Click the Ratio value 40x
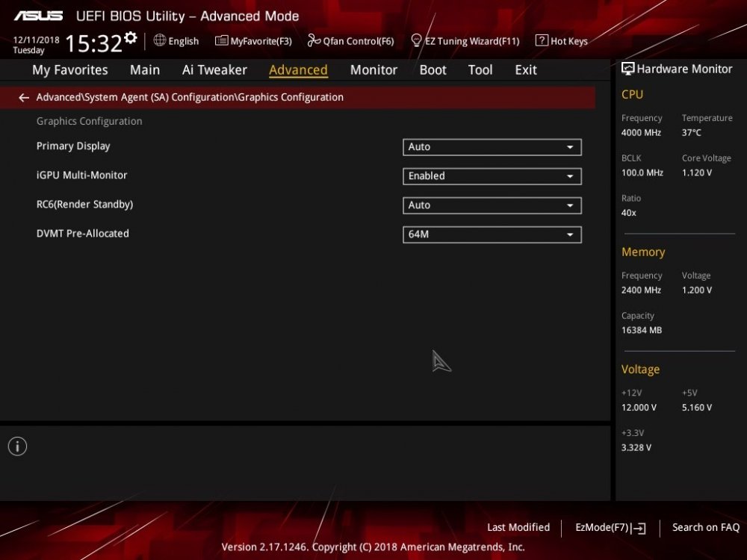Image resolution: width=747 pixels, height=560 pixels. [629, 212]
